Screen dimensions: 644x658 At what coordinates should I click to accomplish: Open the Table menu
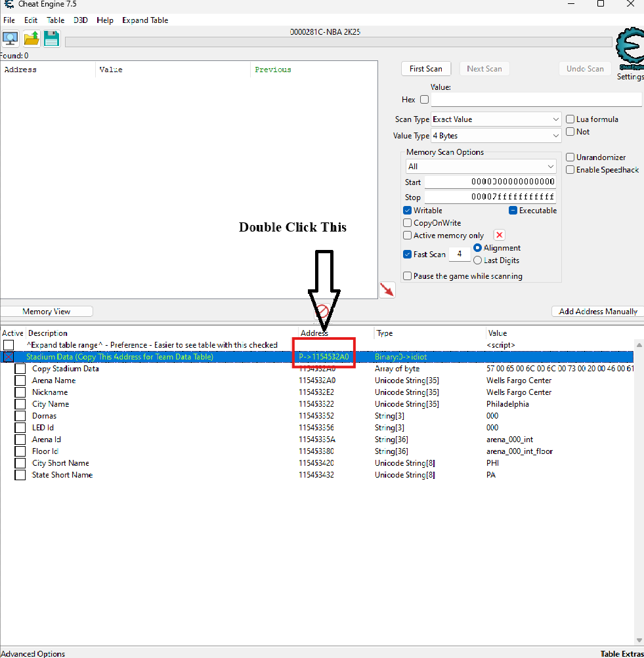pyautogui.click(x=55, y=20)
